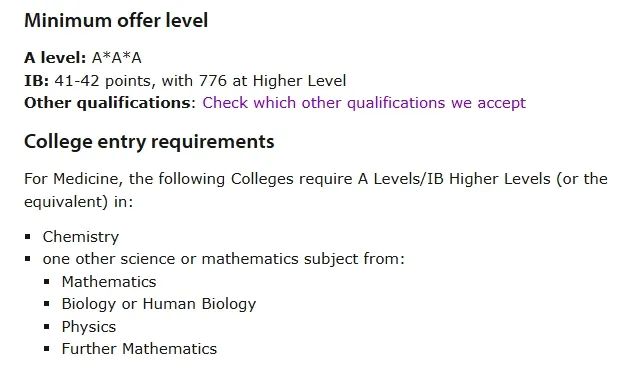Screen dimensions: 625x372
Task: Select the Chemistry list item
Action: point(81,237)
